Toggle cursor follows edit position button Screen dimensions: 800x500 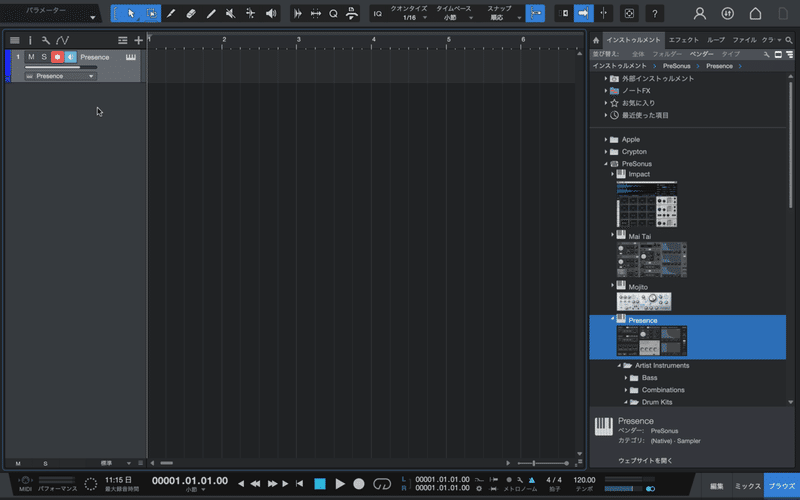click(x=603, y=14)
